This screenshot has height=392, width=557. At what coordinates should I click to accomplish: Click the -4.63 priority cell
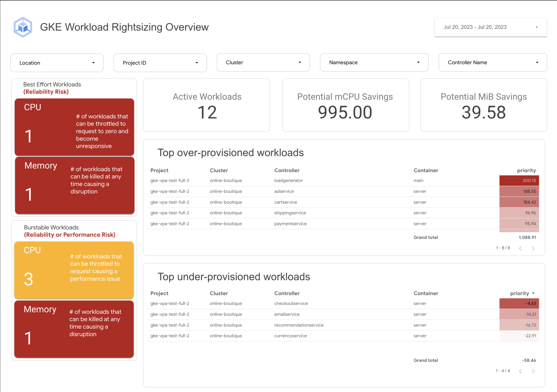pyautogui.click(x=519, y=303)
